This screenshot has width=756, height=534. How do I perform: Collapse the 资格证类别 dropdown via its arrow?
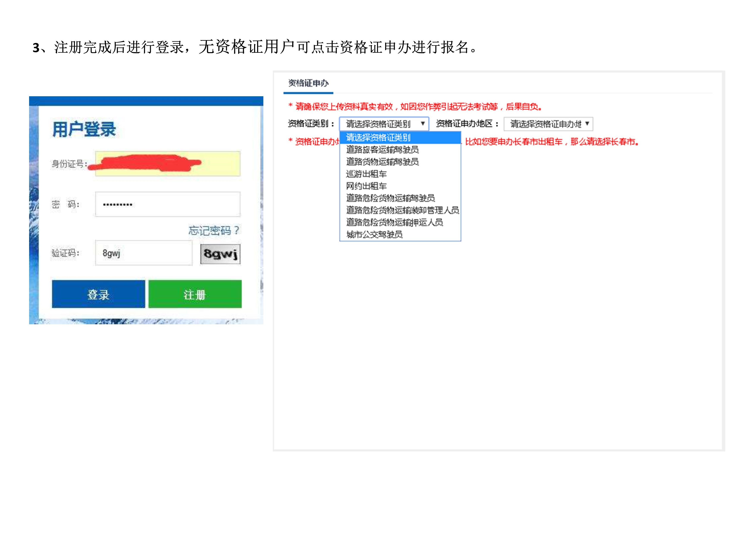coord(423,124)
